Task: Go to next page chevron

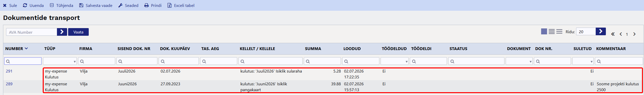Action: (x=634, y=34)
